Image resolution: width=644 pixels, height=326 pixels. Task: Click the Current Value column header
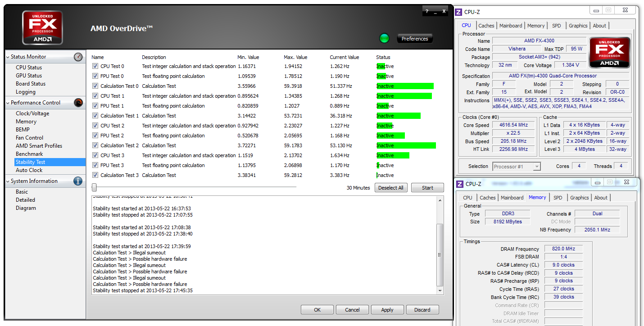[x=345, y=57]
